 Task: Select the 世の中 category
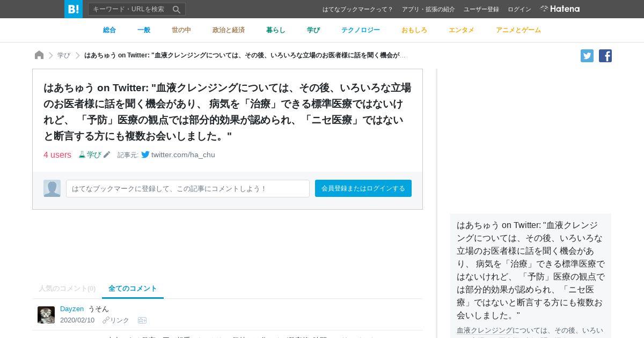tap(181, 30)
